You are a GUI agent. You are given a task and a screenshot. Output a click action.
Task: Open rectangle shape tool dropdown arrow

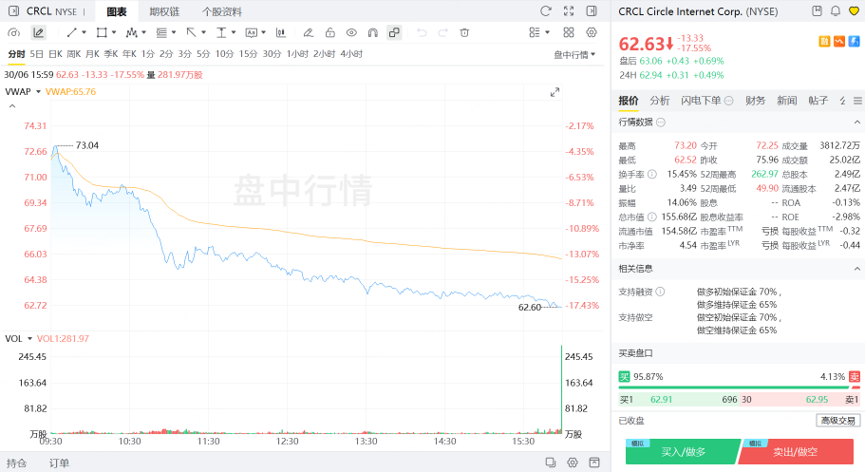point(114,33)
